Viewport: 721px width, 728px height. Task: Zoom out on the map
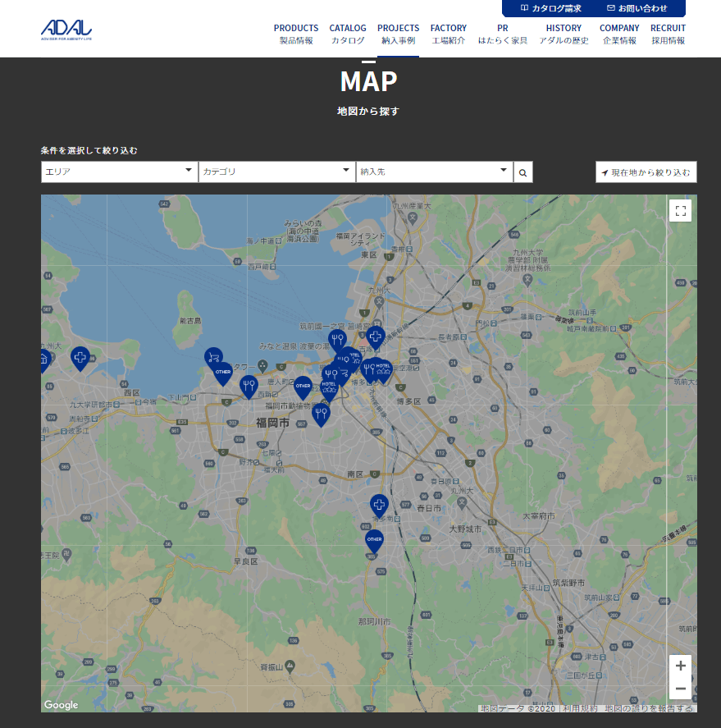click(680, 689)
